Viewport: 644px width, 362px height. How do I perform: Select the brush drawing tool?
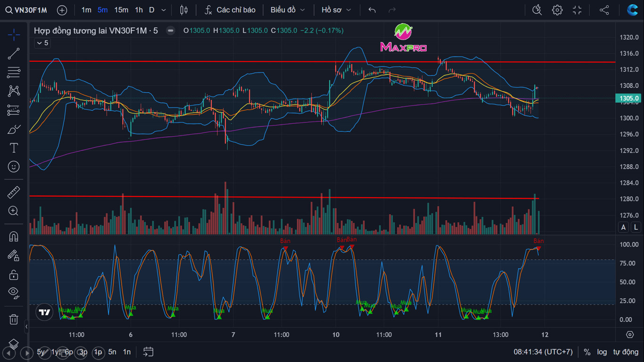pyautogui.click(x=14, y=129)
